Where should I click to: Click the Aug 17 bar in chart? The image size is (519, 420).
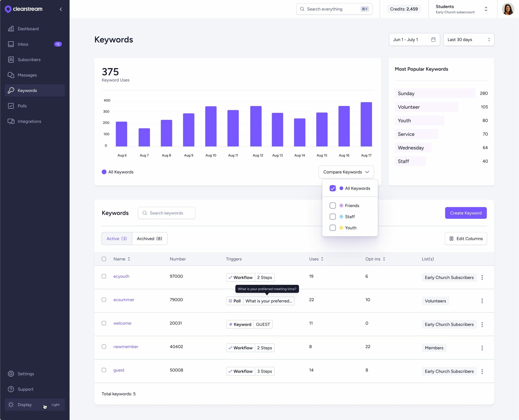(x=366, y=124)
